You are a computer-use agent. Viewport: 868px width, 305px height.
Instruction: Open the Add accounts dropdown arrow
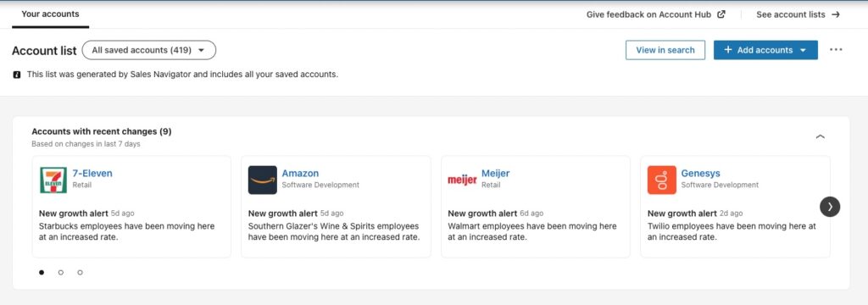pyautogui.click(x=803, y=50)
